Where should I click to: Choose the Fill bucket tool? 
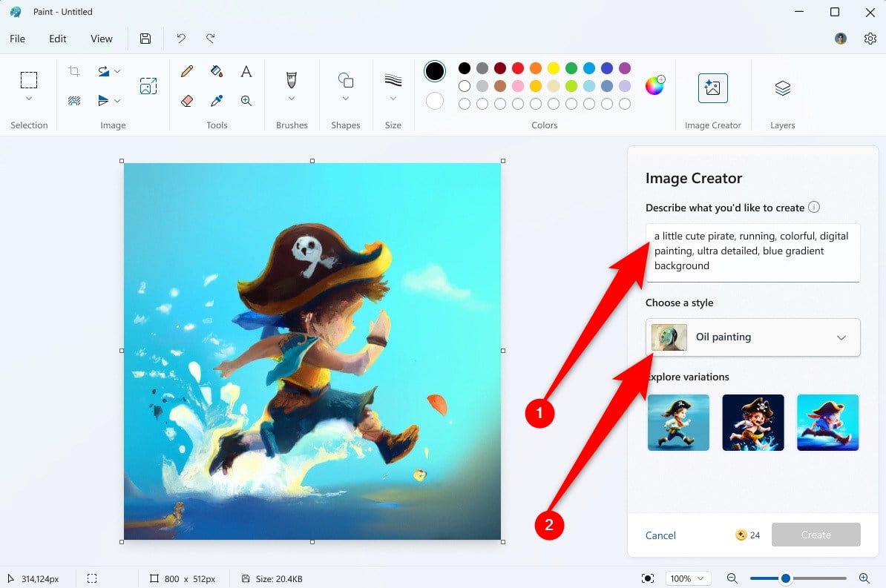217,71
